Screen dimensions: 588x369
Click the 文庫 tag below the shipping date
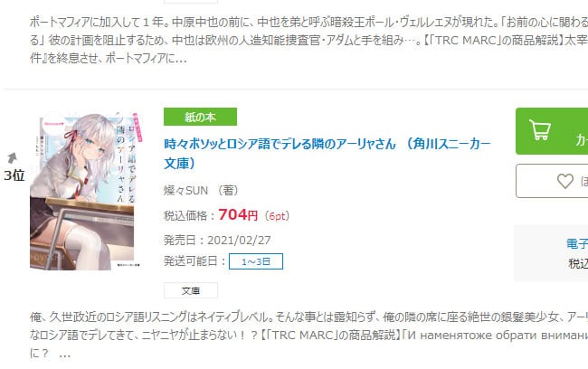point(191,290)
